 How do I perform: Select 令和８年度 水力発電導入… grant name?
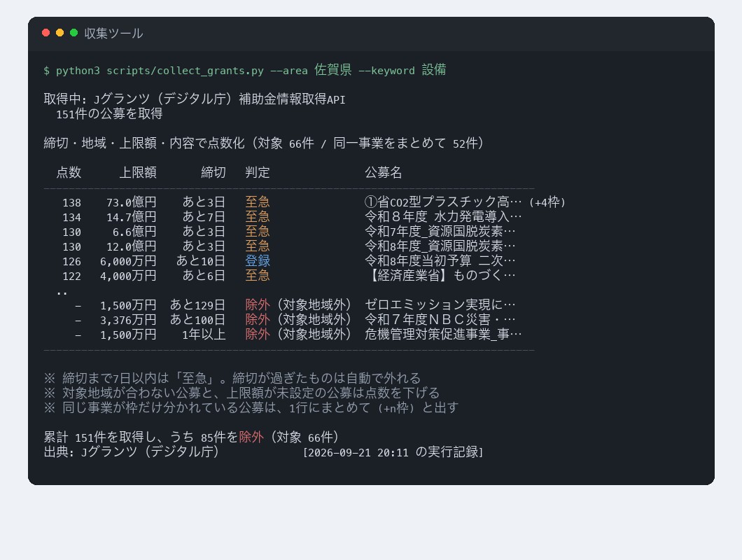(x=443, y=217)
